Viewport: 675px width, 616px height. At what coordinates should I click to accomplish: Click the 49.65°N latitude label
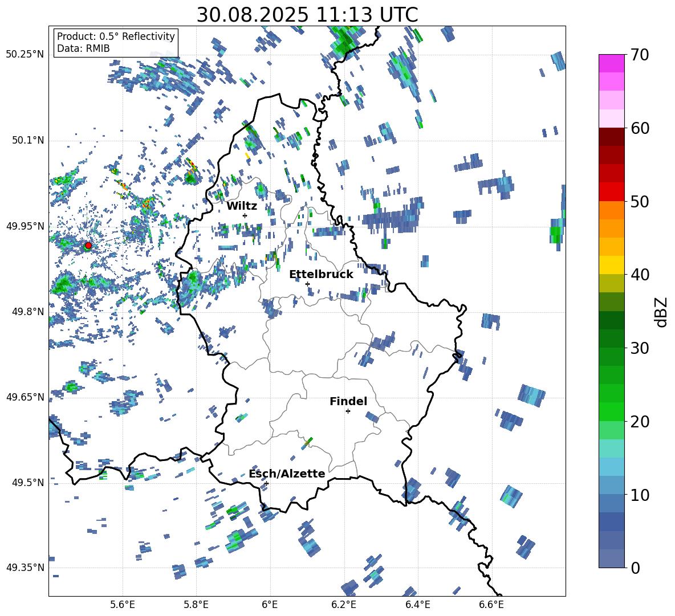click(x=25, y=397)
